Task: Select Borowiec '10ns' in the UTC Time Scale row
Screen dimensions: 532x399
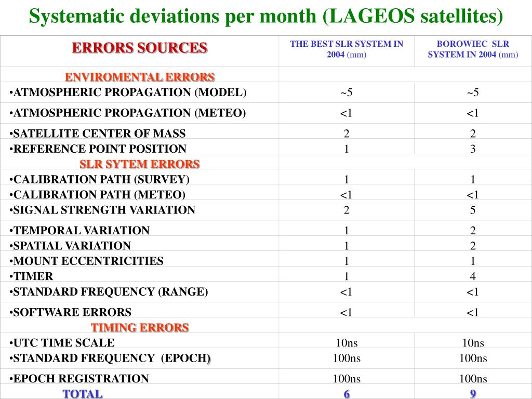Action: coord(473,343)
